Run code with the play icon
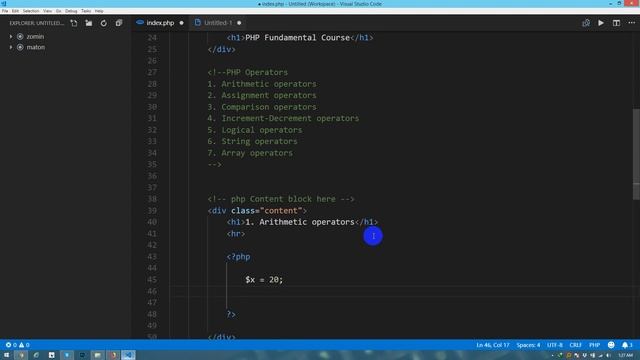Image resolution: width=640 pixels, height=360 pixels. [x=601, y=23]
